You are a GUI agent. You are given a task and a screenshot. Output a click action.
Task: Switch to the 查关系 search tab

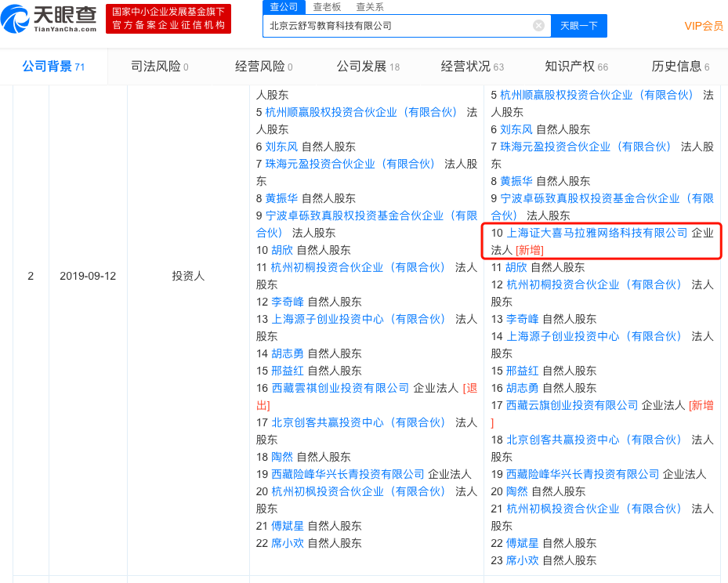coord(370,6)
